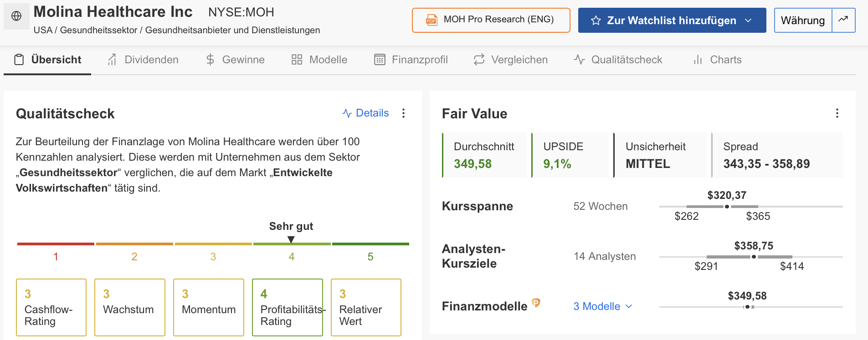Click the NYSE:MOH ticker text
This screenshot has width=868, height=340.
(241, 12)
